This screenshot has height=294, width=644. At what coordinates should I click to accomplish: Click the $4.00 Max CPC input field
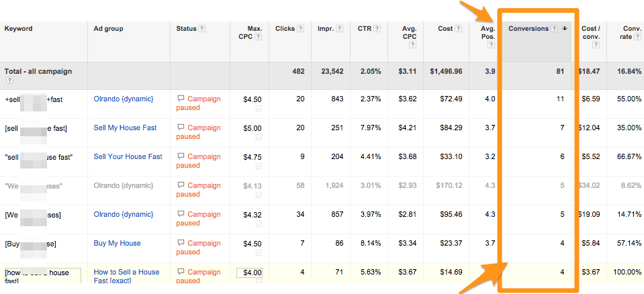coord(249,273)
